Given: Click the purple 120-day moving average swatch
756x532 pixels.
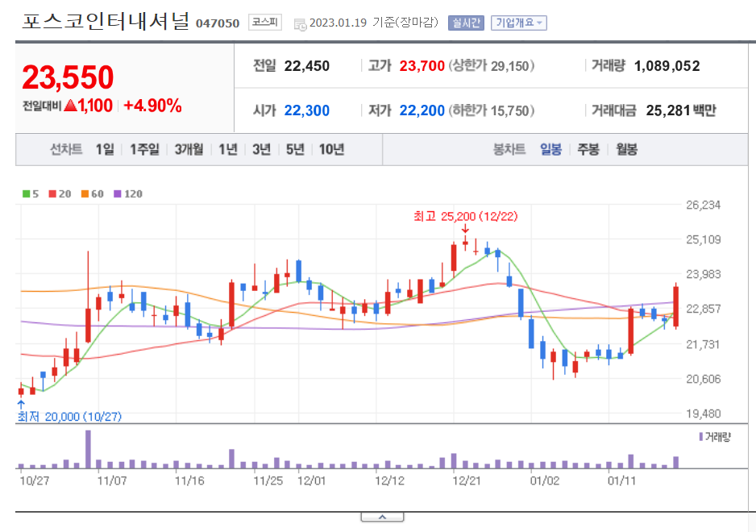Looking at the screenshot, I should [x=117, y=194].
